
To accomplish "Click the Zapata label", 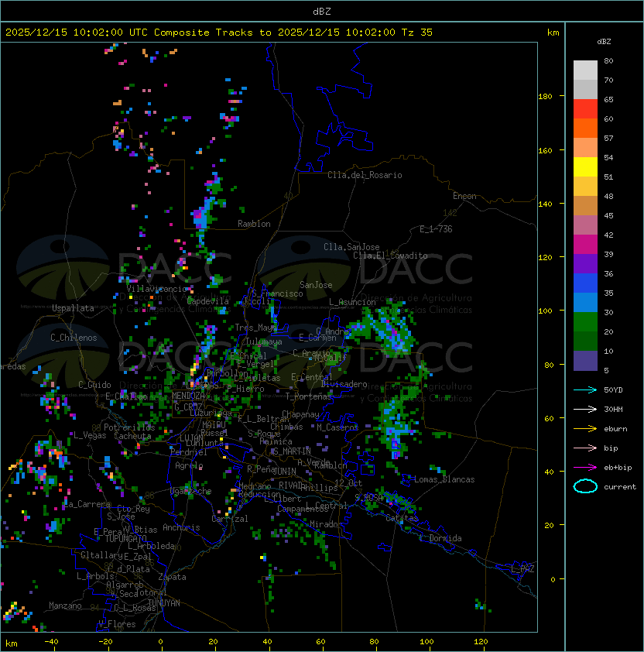I will [172, 577].
